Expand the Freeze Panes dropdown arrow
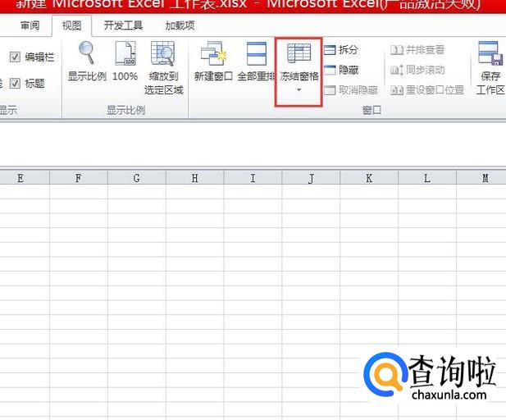This screenshot has height=420, width=506. [x=299, y=89]
